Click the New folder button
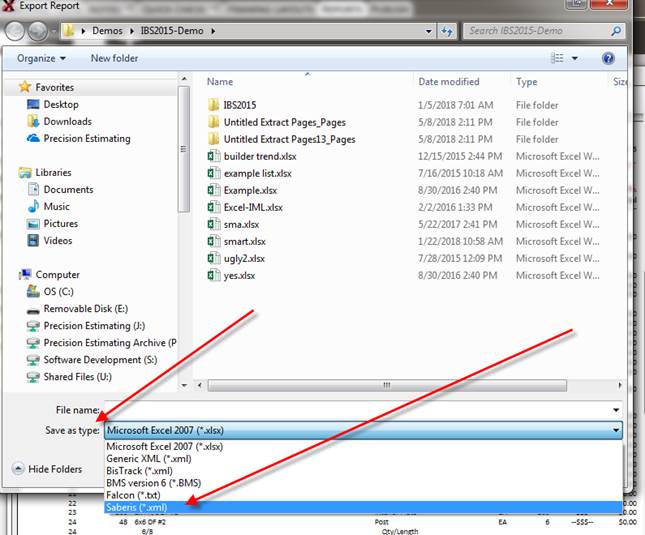 click(x=114, y=59)
